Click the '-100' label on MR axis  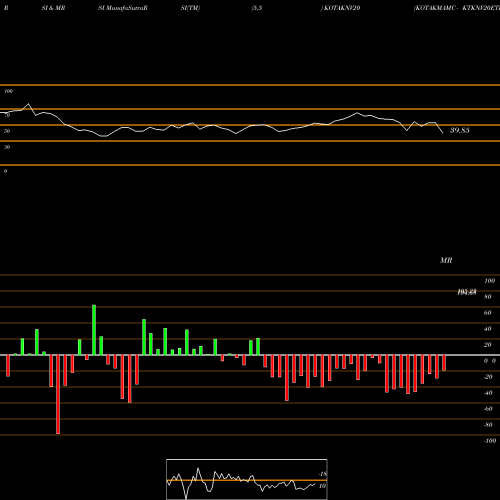490,441
